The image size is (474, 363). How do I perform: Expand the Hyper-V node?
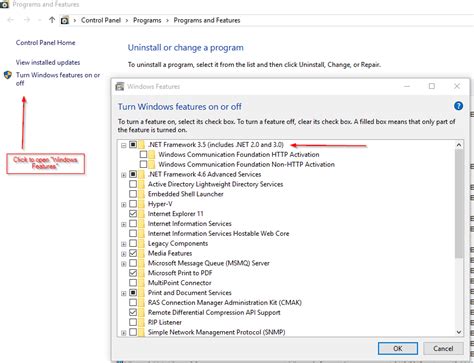coord(124,205)
